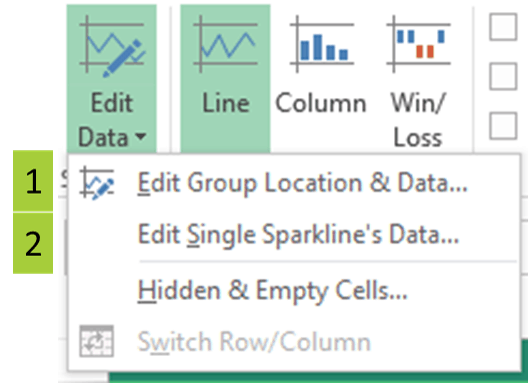This screenshot has height=383, width=528.
Task: Choose Edit Single Sparkline's Data option
Action: click(298, 234)
